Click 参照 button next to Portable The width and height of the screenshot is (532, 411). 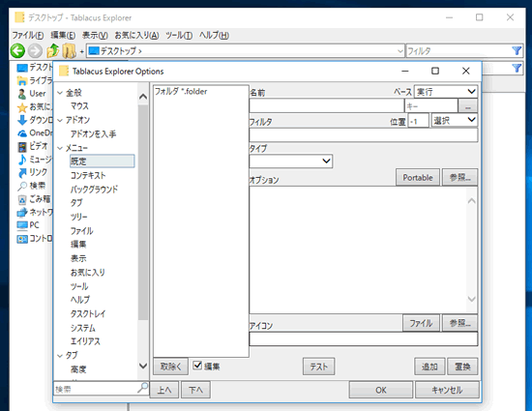click(460, 177)
